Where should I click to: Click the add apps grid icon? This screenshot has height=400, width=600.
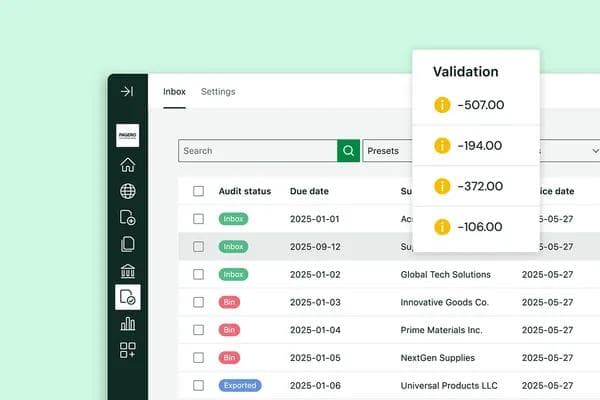coord(127,349)
